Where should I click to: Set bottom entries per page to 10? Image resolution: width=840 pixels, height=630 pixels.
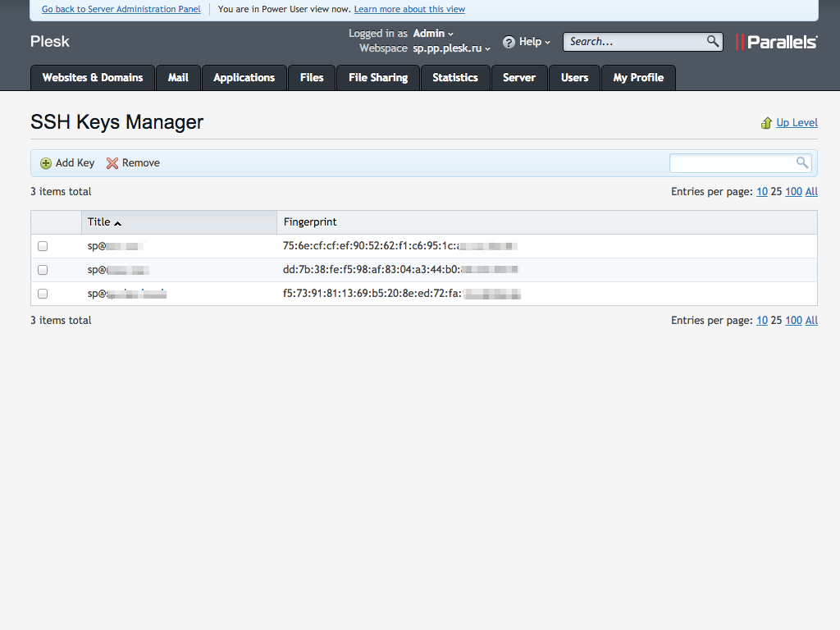(762, 321)
